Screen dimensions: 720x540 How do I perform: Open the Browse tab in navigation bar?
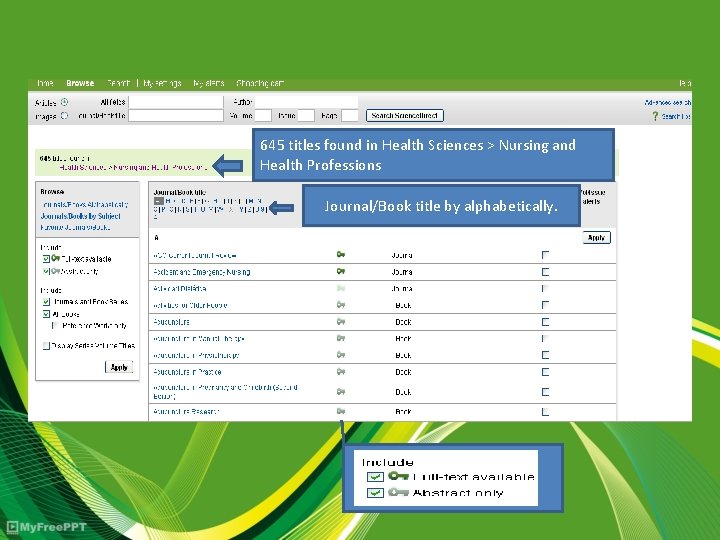click(x=80, y=83)
